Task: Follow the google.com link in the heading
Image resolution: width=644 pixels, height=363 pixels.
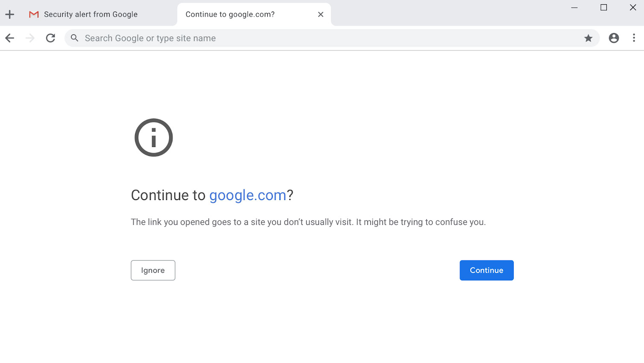Action: (248, 195)
